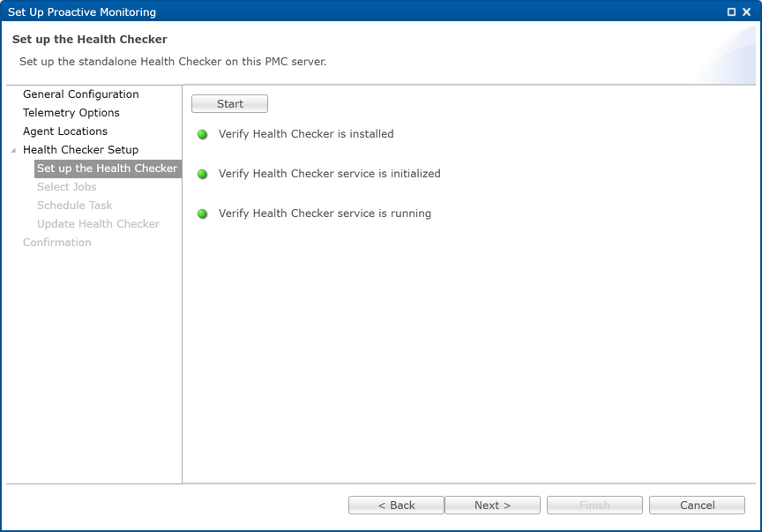Collapse the Health Checker Setup tree node

pyautogui.click(x=13, y=150)
